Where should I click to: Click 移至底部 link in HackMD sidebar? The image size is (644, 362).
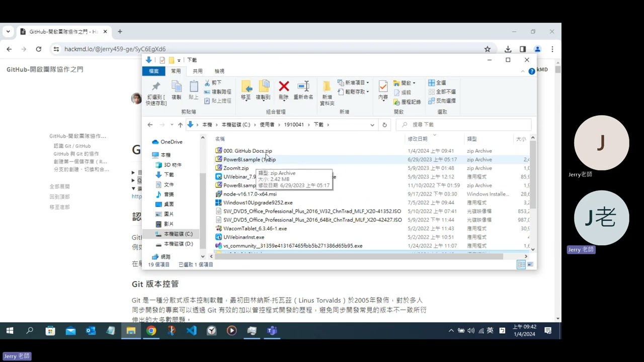[x=59, y=207]
